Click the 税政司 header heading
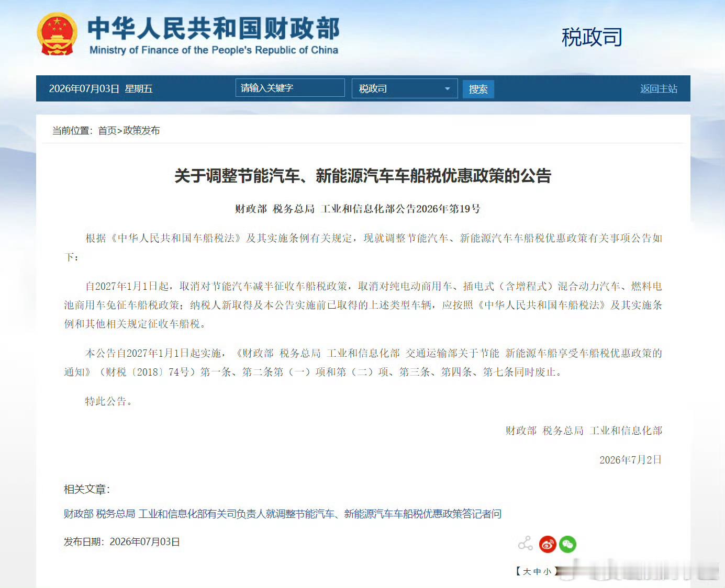This screenshot has width=725, height=588. pyautogui.click(x=592, y=37)
